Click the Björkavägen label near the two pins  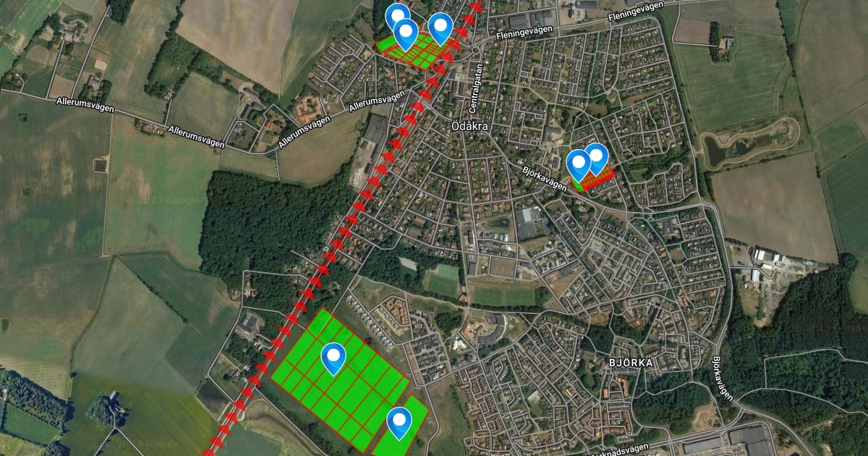pyautogui.click(x=545, y=178)
